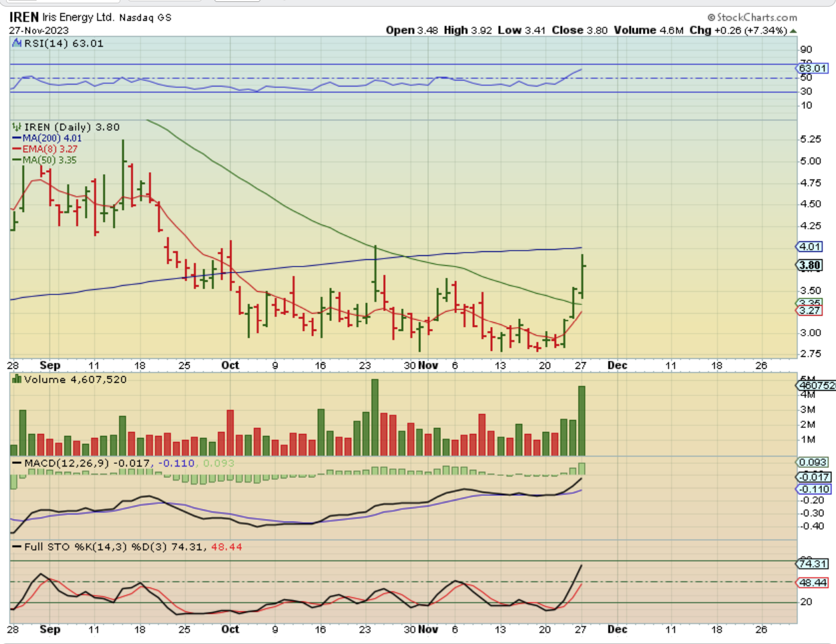The height and width of the screenshot is (644, 836).
Task: Click the 4.25 price axis label
Action: 811,226
